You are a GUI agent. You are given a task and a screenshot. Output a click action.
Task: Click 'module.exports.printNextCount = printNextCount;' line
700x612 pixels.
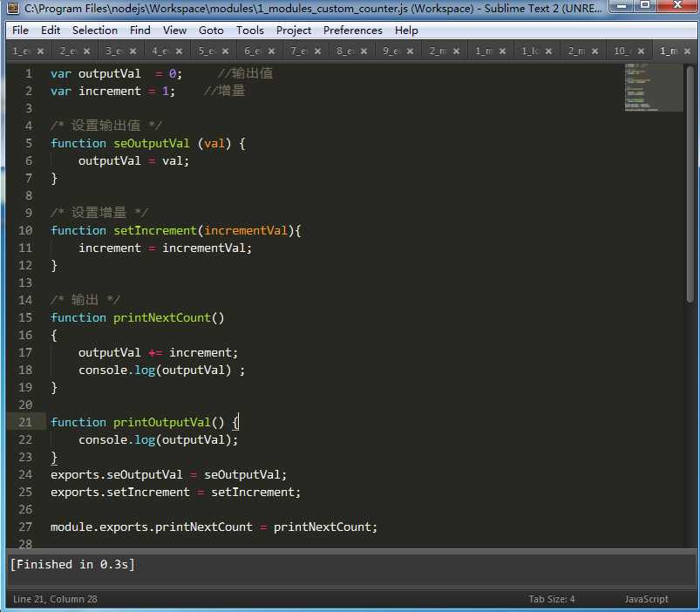[214, 527]
